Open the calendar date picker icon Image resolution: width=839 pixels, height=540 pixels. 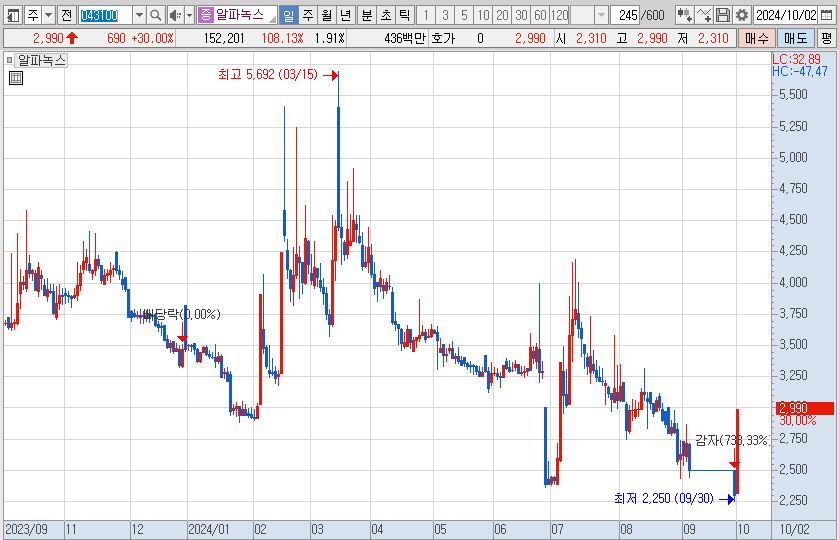coord(826,15)
